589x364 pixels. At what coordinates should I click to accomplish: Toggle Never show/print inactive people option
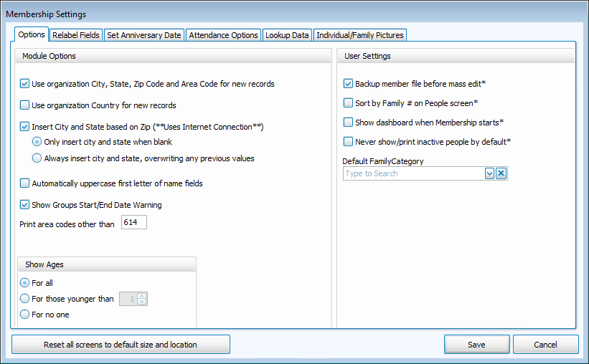click(x=349, y=142)
